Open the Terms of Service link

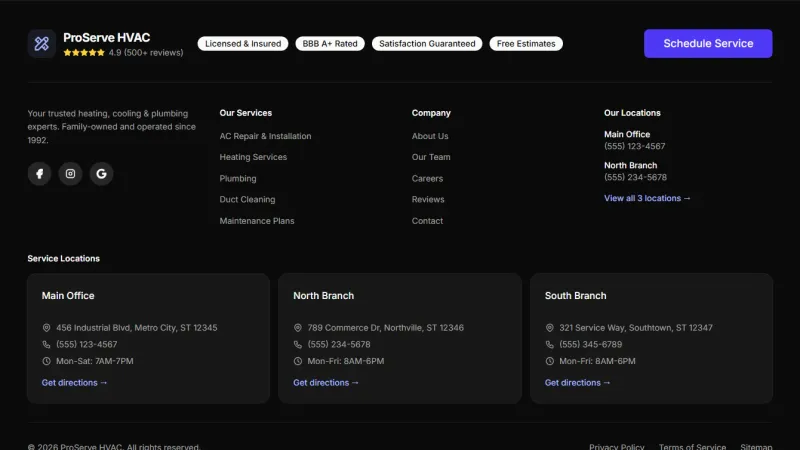coord(692,446)
